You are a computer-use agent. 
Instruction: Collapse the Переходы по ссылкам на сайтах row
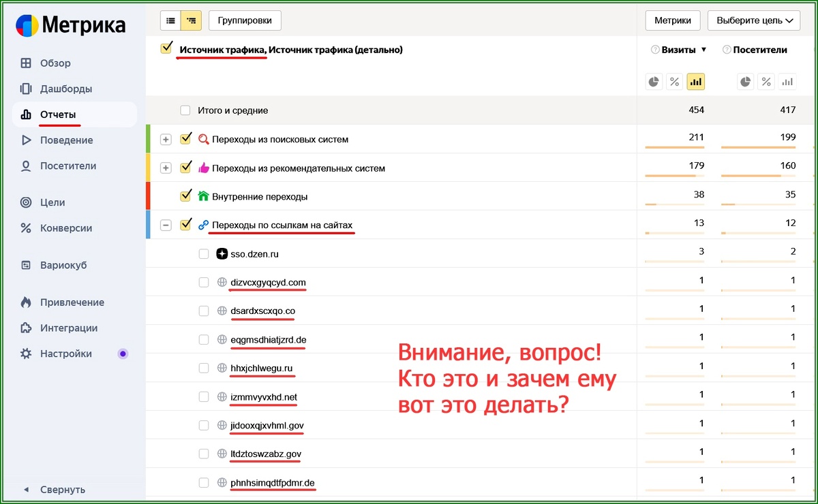166,223
